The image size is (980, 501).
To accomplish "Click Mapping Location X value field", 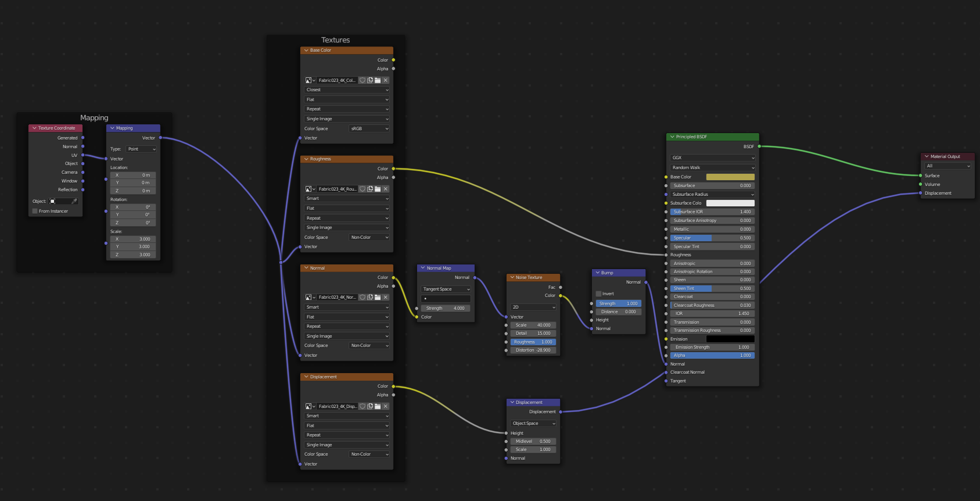I will pyautogui.click(x=134, y=175).
